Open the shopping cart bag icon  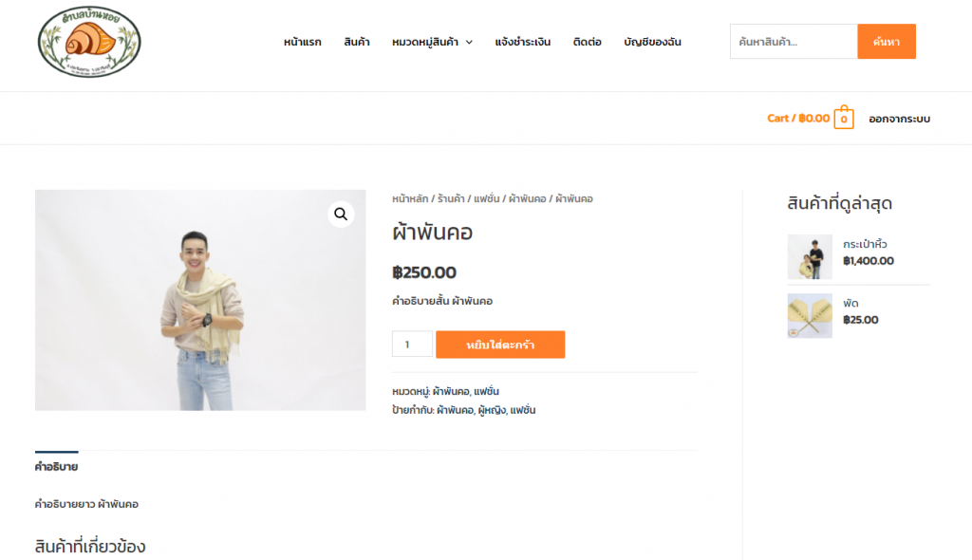coord(844,117)
